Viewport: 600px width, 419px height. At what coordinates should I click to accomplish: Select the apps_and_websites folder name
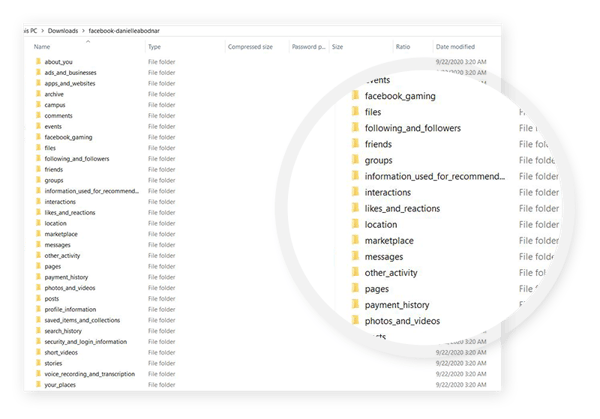(x=70, y=83)
